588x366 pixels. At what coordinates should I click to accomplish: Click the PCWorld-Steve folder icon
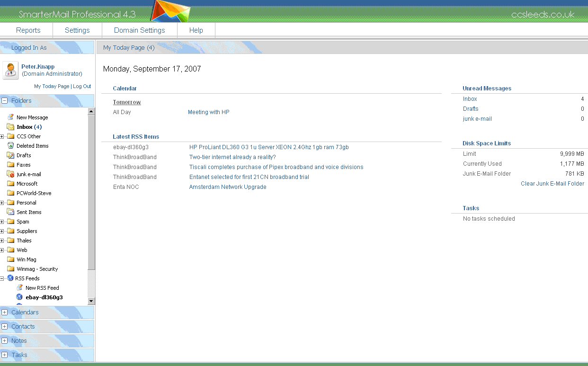pyautogui.click(x=10, y=193)
